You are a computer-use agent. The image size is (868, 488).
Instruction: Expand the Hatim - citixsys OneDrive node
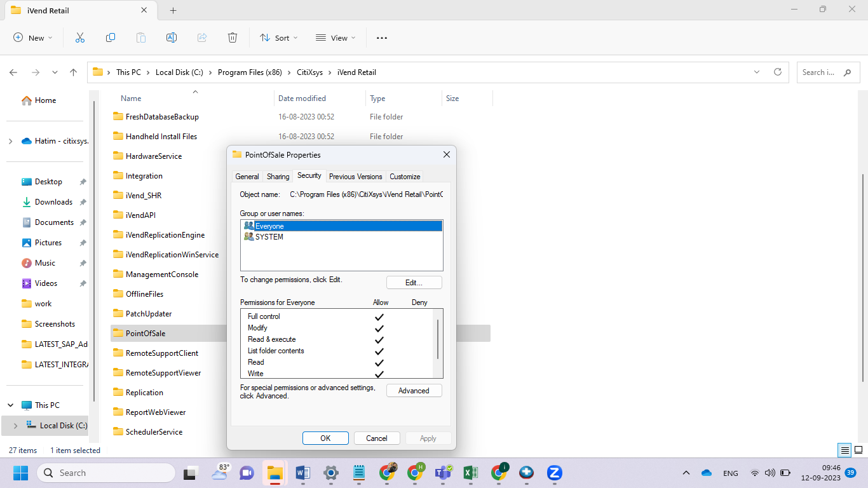tap(10, 141)
